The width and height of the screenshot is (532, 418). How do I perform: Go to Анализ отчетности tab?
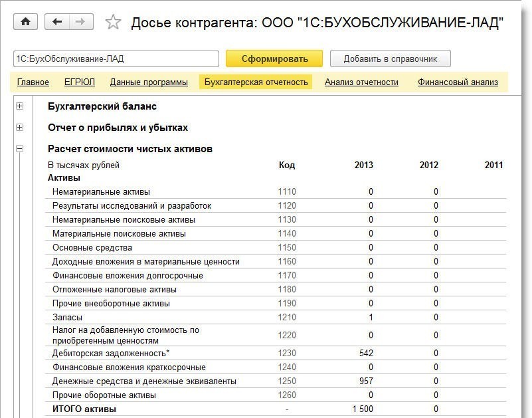[x=361, y=82]
